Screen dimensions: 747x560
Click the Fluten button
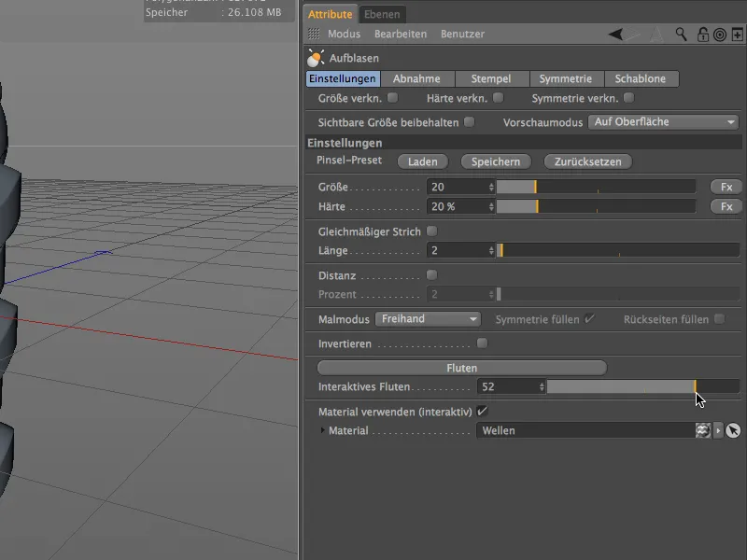tap(461, 368)
